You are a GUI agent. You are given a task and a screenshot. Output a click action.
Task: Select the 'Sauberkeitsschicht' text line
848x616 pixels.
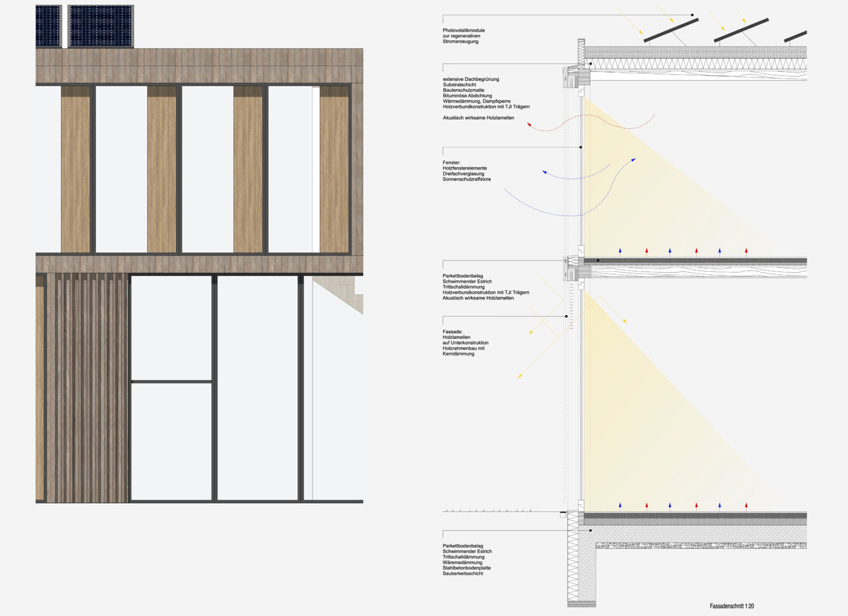pyautogui.click(x=462, y=573)
